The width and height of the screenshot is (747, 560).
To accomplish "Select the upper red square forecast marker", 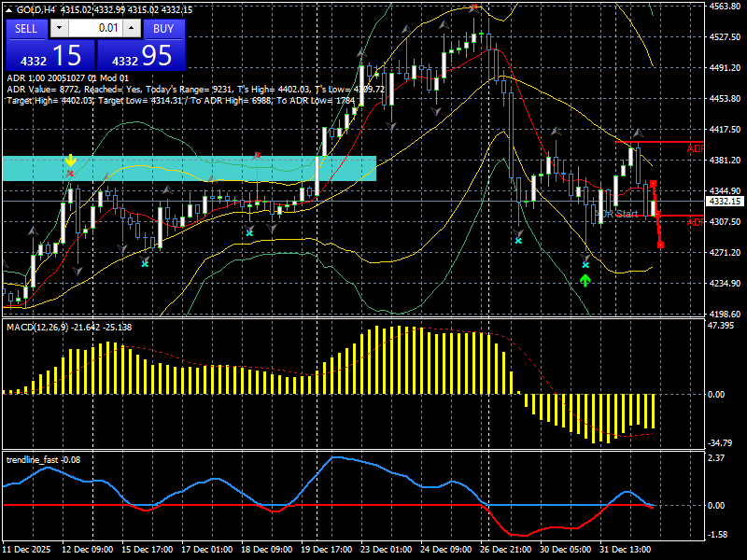I will coord(653,183).
